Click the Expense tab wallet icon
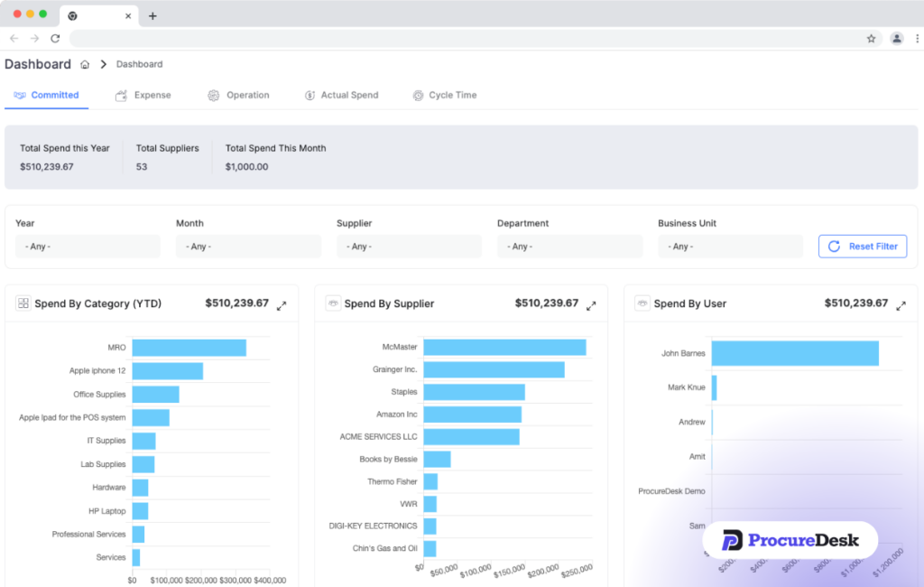This screenshot has width=924, height=587. point(121,96)
